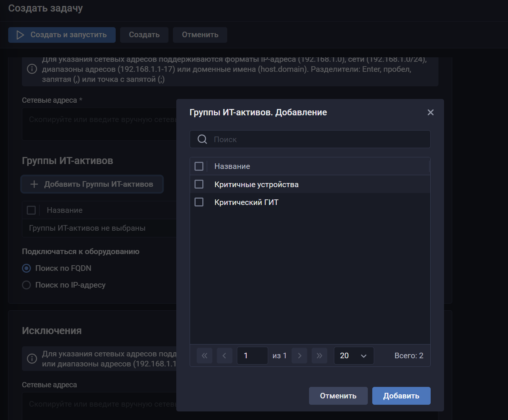
Task: Go to first page in pagination
Action: point(205,356)
